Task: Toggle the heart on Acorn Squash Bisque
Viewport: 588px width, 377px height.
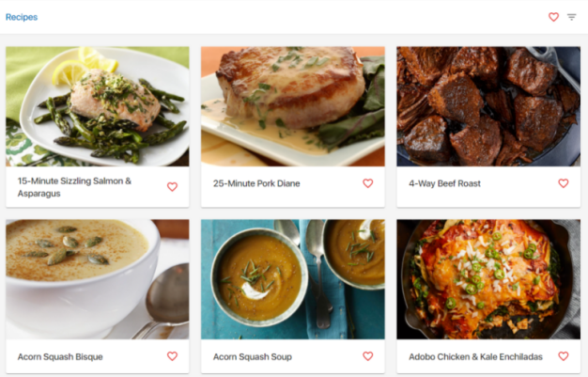Action: click(x=172, y=356)
